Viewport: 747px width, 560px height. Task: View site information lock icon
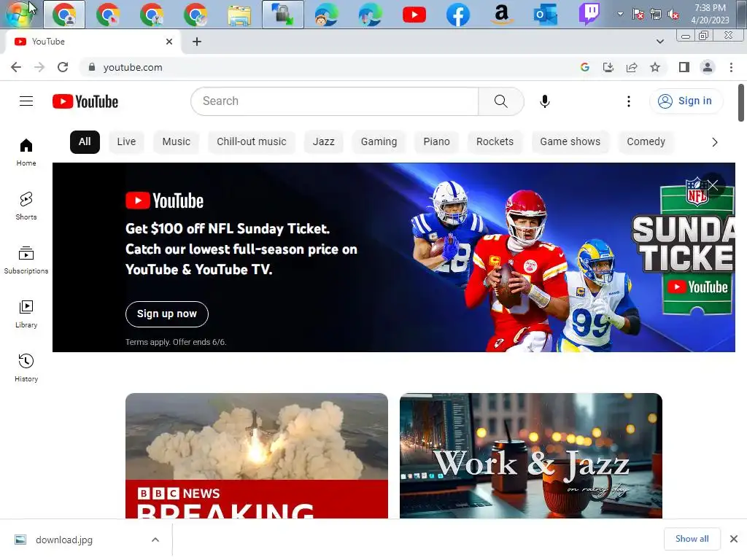[91, 67]
